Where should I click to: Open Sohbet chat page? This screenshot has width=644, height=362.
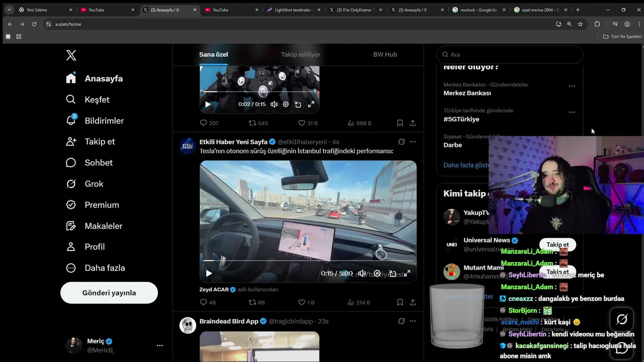point(89,162)
